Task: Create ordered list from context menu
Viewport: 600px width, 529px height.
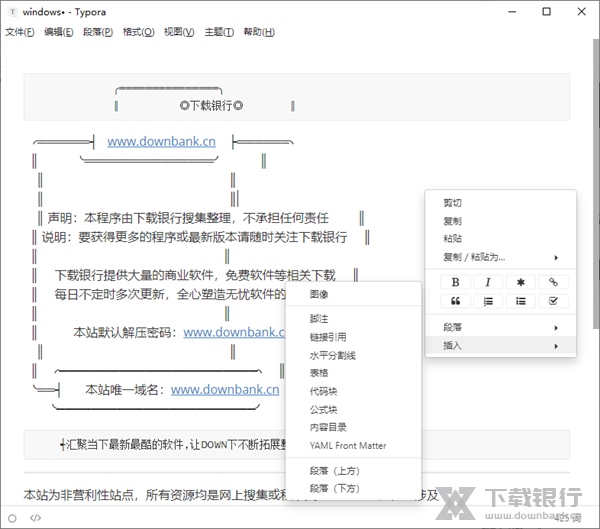Action: coord(488,301)
